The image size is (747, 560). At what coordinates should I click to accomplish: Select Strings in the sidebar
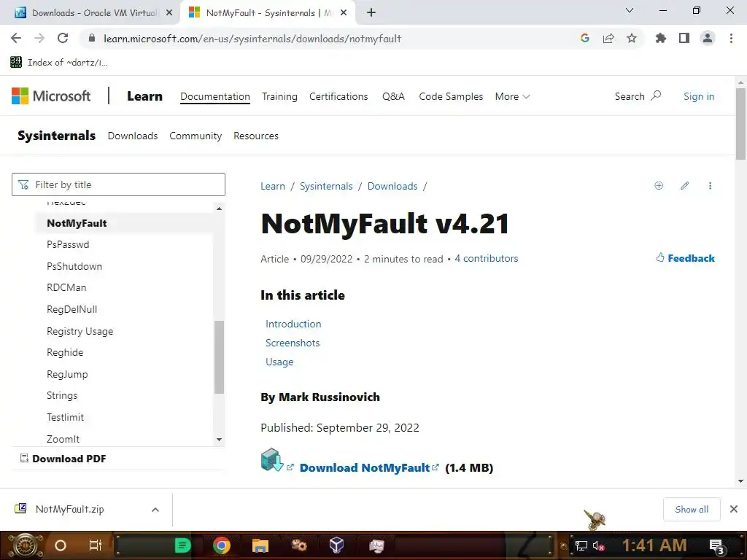pos(62,395)
